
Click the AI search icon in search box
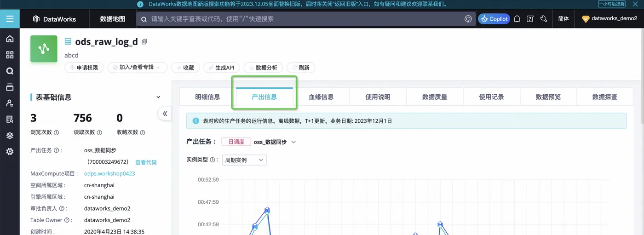point(468,19)
